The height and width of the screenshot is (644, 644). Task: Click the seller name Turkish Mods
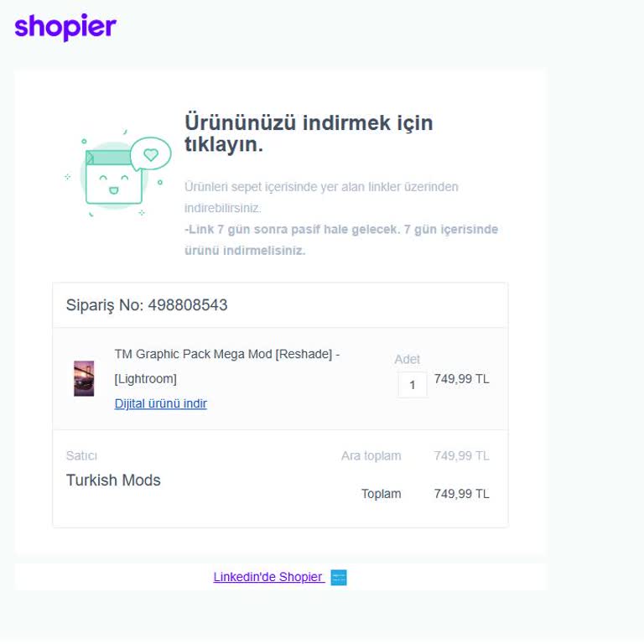click(x=113, y=480)
